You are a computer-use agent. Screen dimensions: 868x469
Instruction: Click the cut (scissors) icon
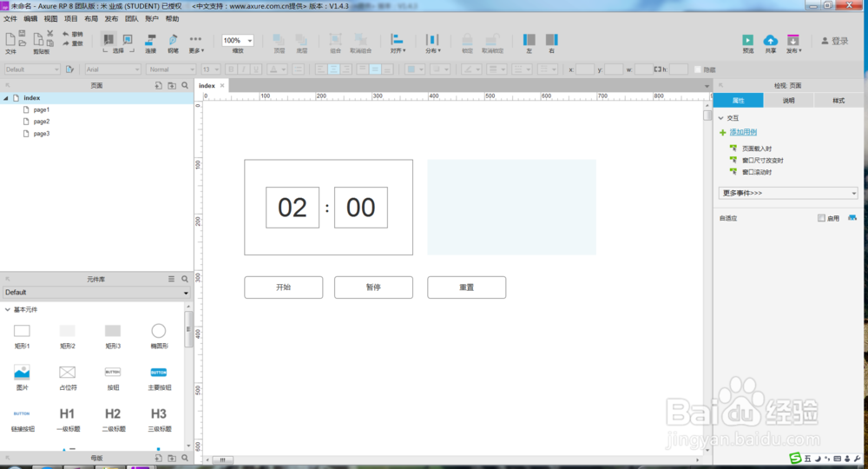click(x=49, y=33)
